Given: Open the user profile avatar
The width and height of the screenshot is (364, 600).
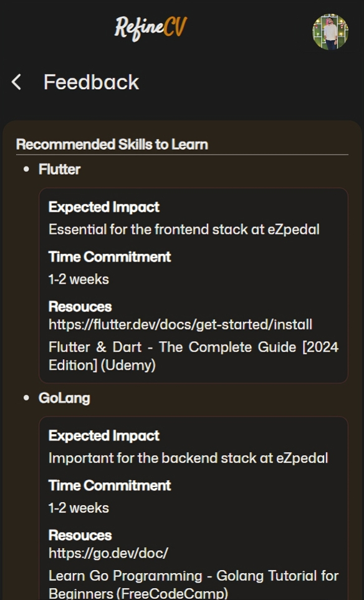Looking at the screenshot, I should point(330,32).
